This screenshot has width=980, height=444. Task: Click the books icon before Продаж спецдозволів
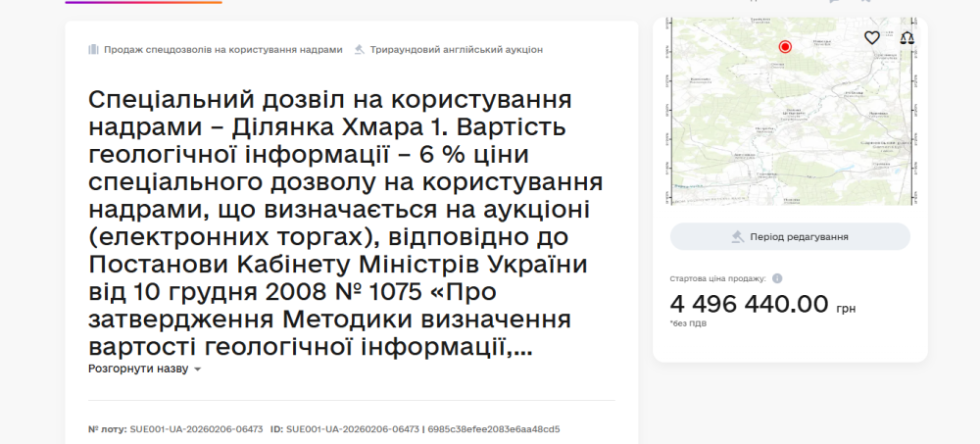click(94, 49)
